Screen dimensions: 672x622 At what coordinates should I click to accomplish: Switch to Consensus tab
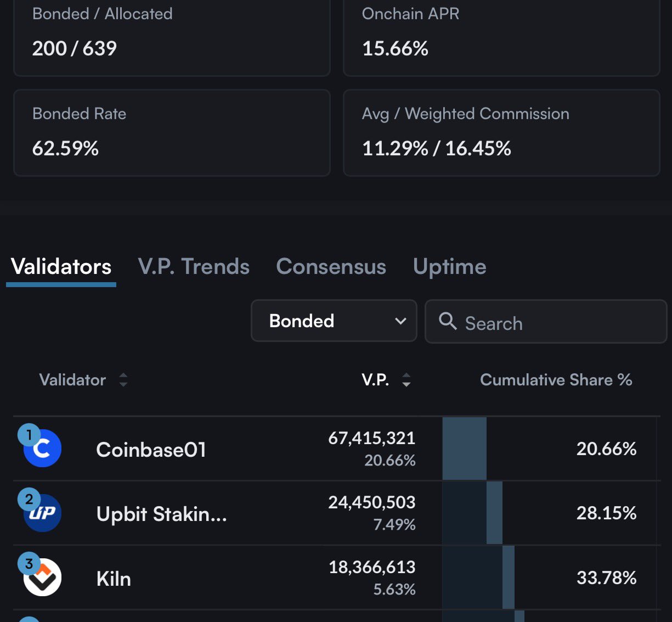(331, 267)
